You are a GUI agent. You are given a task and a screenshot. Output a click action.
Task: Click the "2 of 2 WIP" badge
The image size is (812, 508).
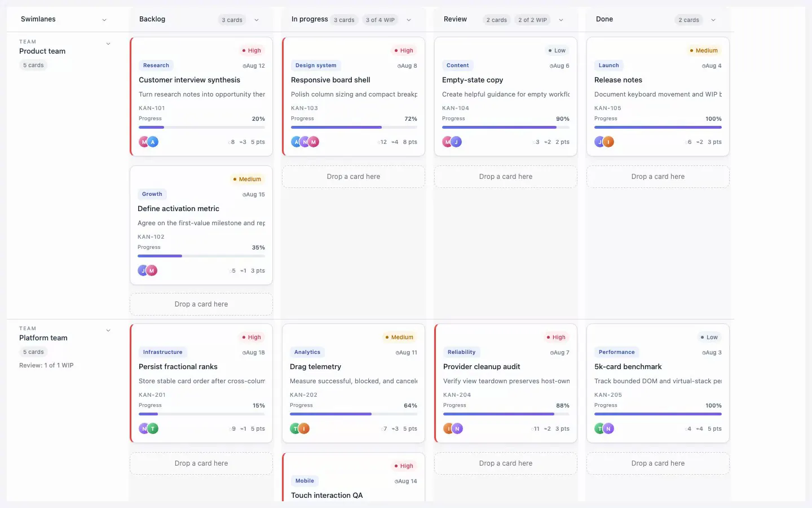(532, 20)
